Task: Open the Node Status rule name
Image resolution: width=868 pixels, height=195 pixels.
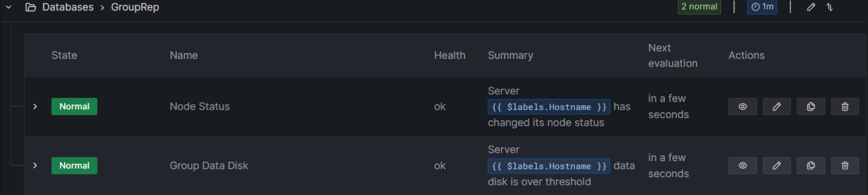Action: pyautogui.click(x=199, y=106)
